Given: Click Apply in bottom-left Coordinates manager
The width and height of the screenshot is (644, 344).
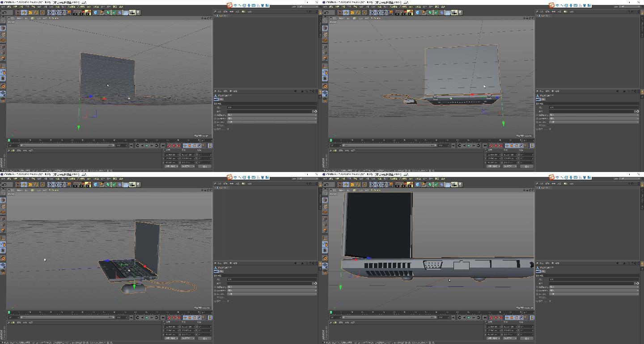Looking at the screenshot, I should pyautogui.click(x=205, y=338).
